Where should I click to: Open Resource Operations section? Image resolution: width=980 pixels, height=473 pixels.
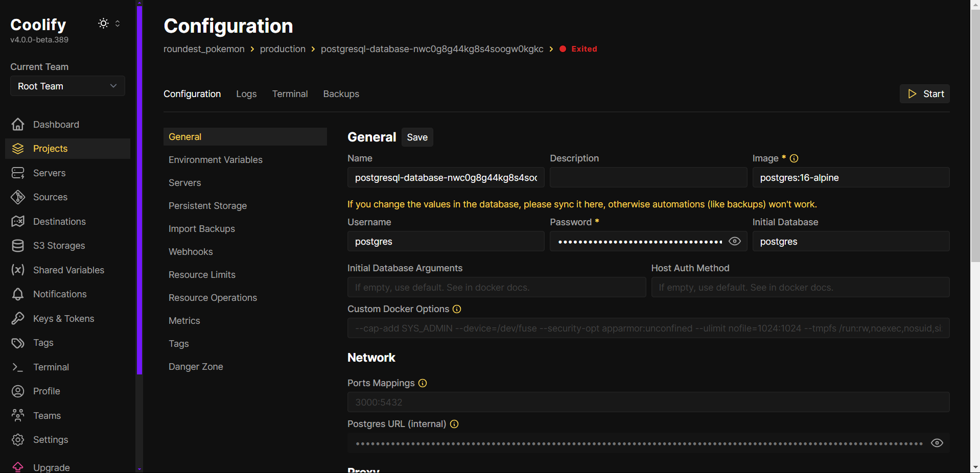245,298
